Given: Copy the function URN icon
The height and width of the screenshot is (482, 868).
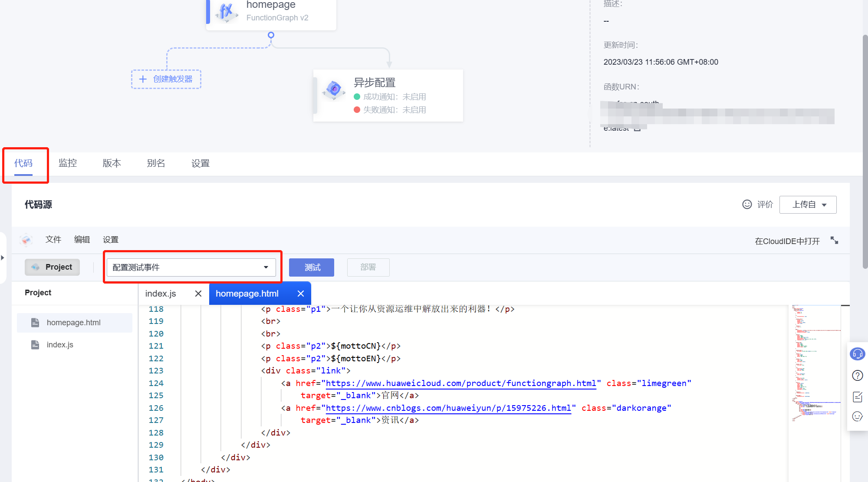Looking at the screenshot, I should click(x=637, y=129).
